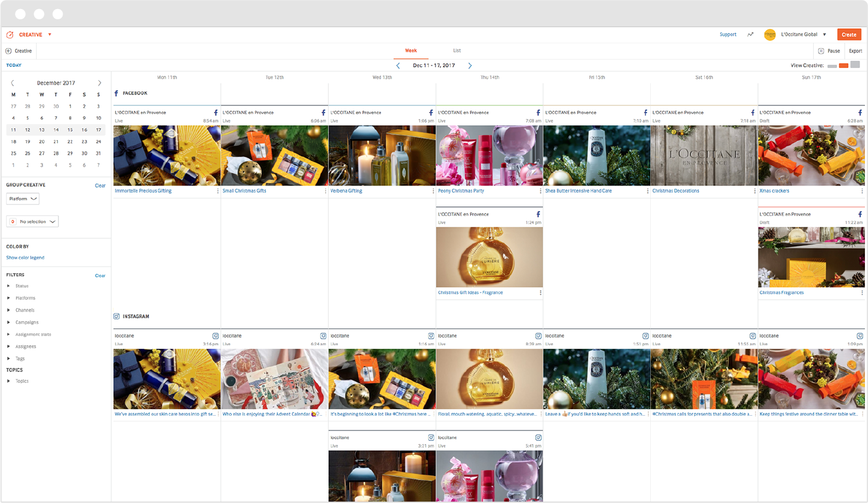Open the Advent Calendar Instagram post image
This screenshot has height=503, width=868.
tap(274, 379)
